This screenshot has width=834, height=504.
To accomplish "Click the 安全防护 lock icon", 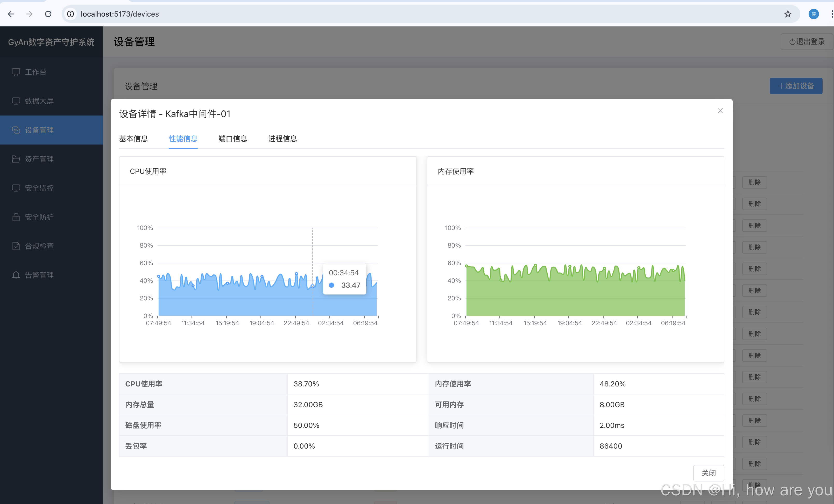I will [16, 217].
